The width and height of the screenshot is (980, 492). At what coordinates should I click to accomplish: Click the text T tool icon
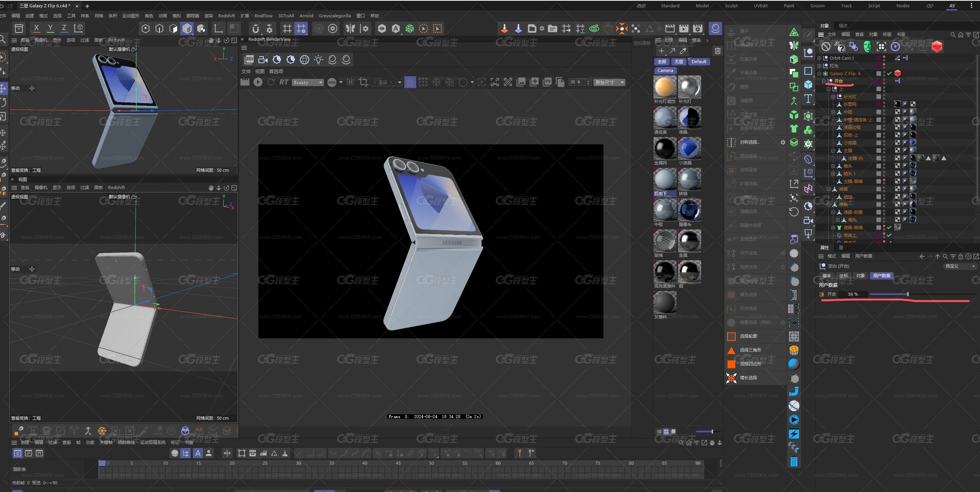point(808,99)
